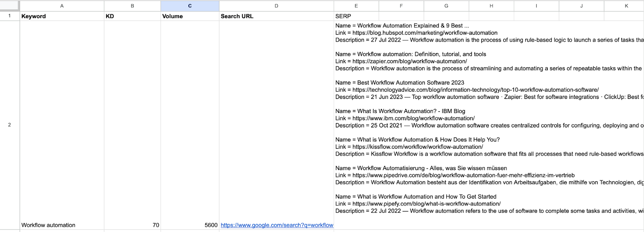Select row 1 header
This screenshot has height=232, width=644.
[x=10, y=16]
